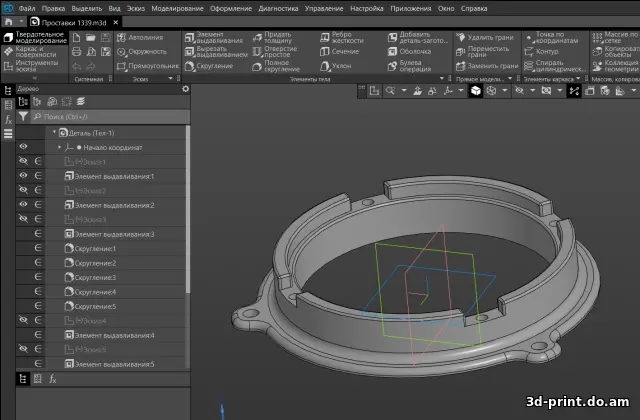Select the Окружность circle tool
The image size is (640, 420).
coord(142,52)
